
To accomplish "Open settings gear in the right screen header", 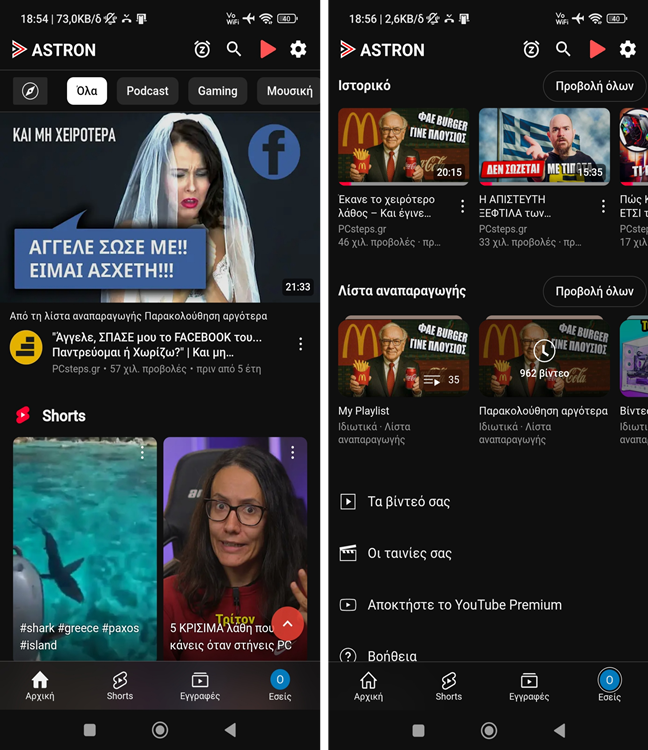I will coord(628,49).
